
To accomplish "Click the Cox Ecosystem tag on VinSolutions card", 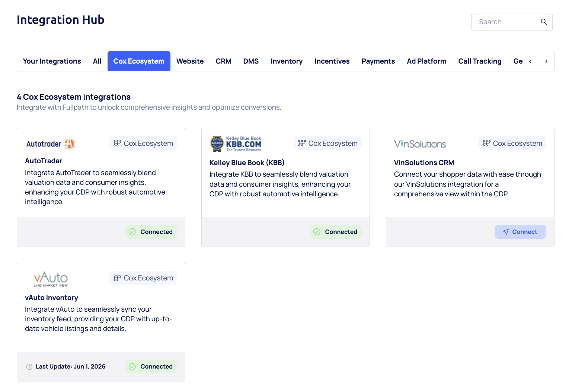I will 512,143.
